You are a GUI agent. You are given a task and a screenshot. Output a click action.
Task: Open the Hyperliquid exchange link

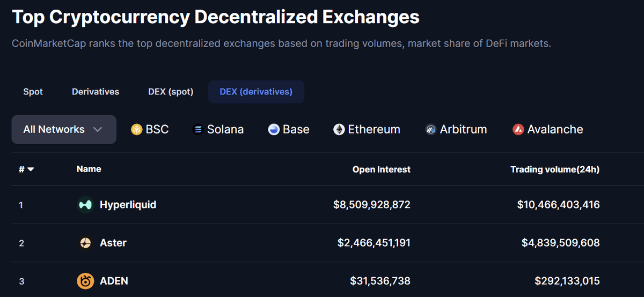click(128, 205)
